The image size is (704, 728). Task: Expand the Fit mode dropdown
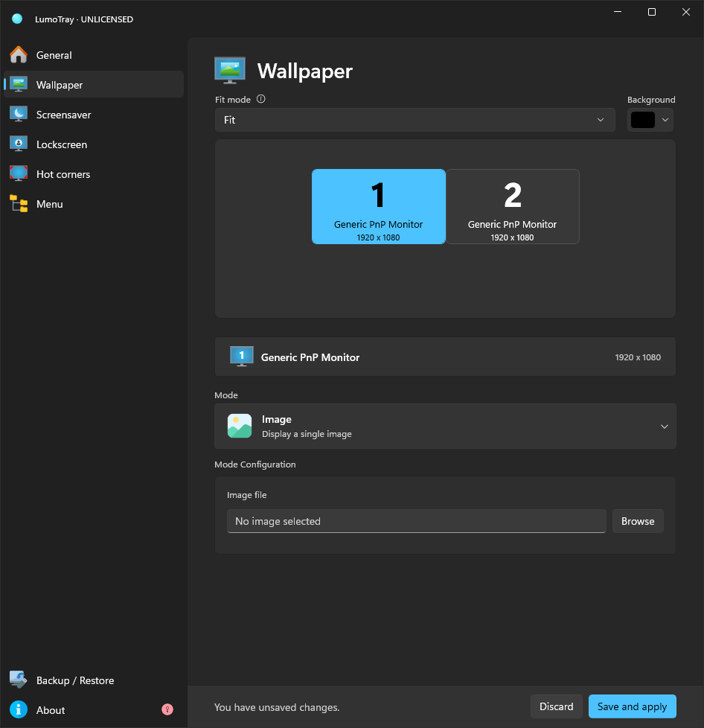coord(415,120)
